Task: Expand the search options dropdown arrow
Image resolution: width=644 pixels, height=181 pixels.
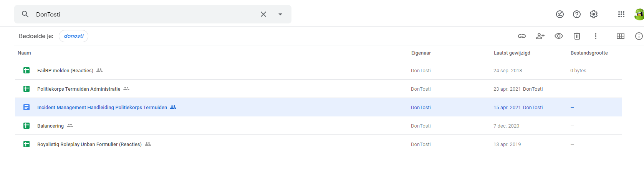Action: pos(280,14)
